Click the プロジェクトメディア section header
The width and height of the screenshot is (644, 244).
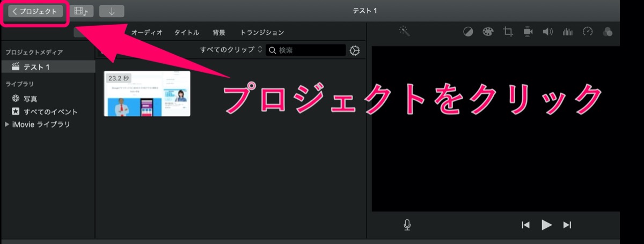point(34,53)
